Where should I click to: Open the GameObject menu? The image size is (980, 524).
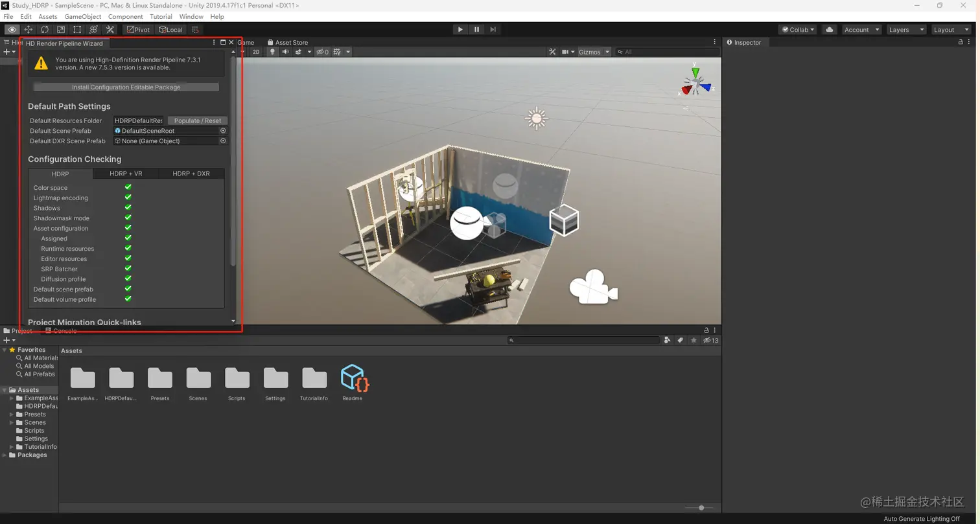pyautogui.click(x=82, y=16)
